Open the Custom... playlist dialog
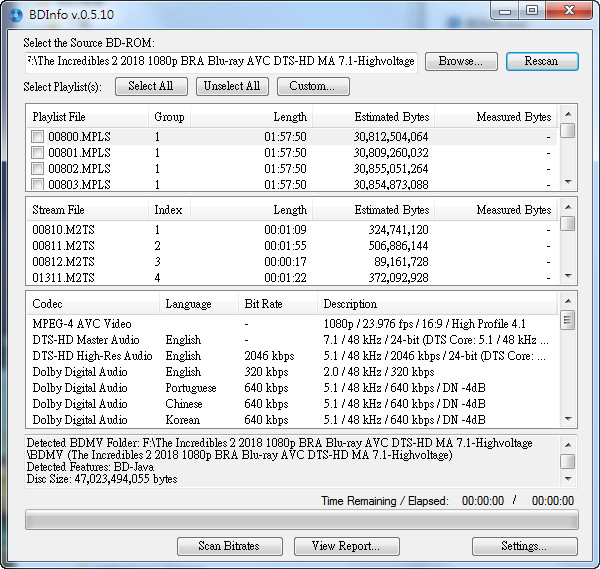 [313, 86]
